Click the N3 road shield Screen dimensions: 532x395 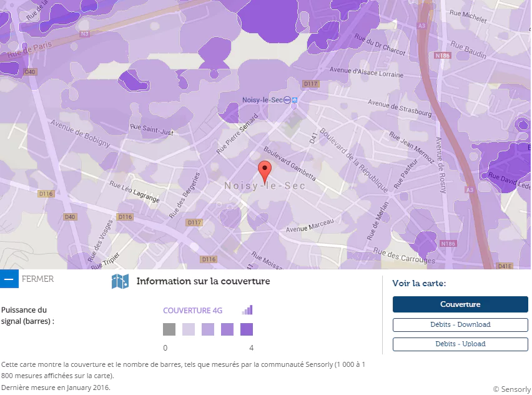click(x=84, y=34)
